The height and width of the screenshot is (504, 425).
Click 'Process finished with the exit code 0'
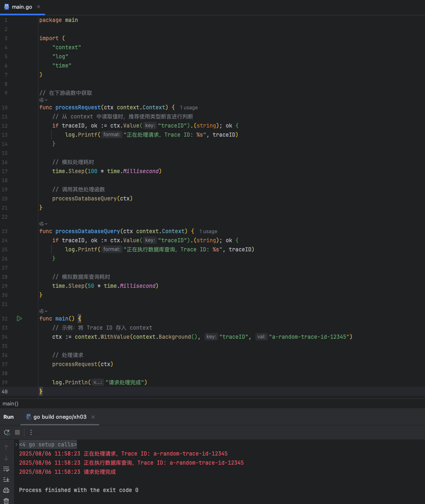(79, 490)
